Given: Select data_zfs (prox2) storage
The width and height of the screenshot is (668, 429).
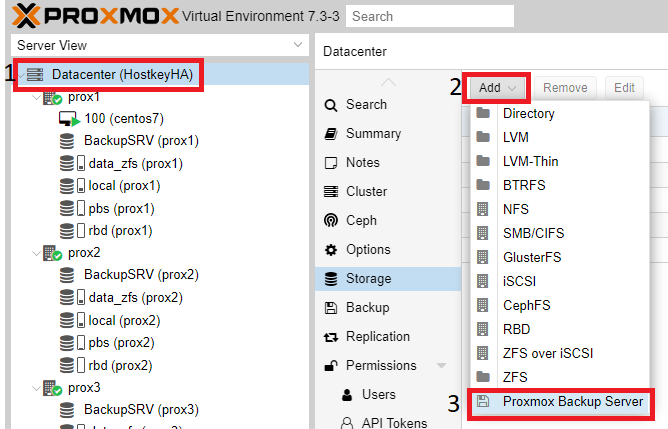Looking at the screenshot, I should (135, 298).
